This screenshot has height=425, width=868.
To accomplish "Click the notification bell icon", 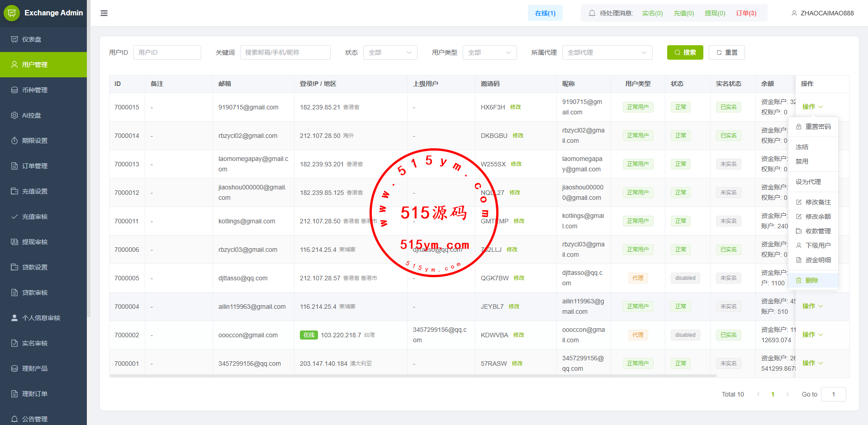I will pos(592,13).
